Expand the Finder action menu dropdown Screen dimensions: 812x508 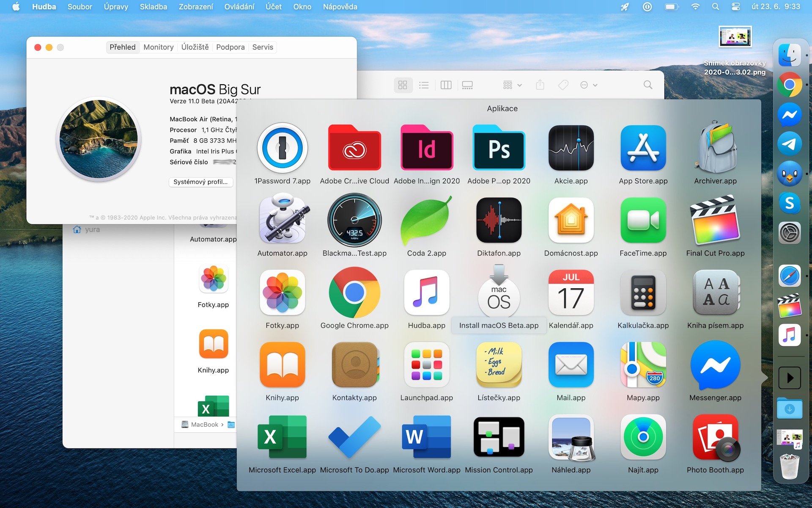(x=589, y=85)
